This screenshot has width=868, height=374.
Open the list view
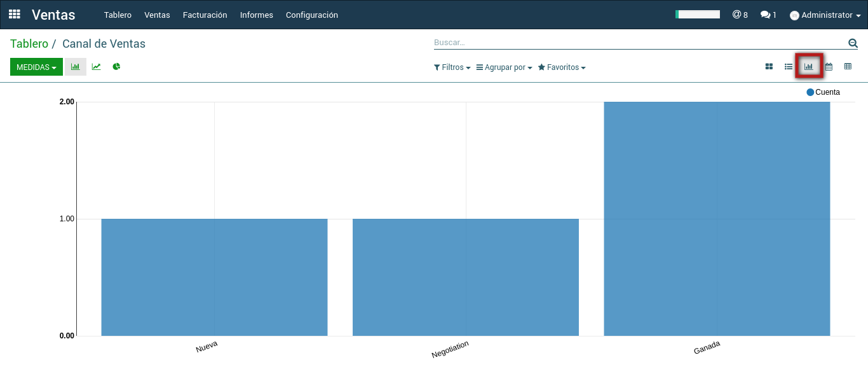click(789, 67)
